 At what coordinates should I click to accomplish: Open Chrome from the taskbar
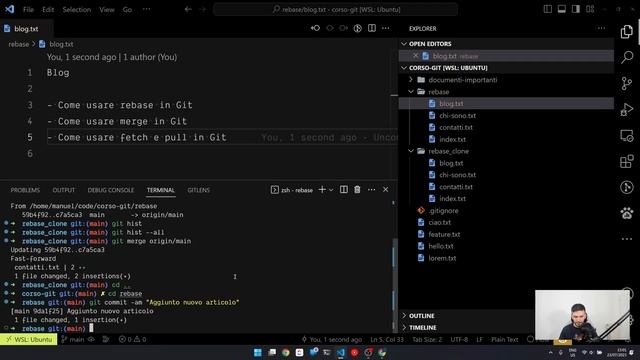click(x=285, y=352)
